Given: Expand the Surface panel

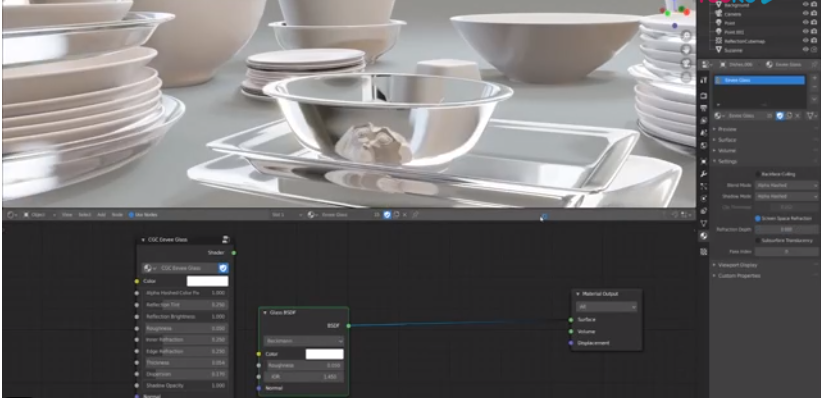Looking at the screenshot, I should point(727,140).
